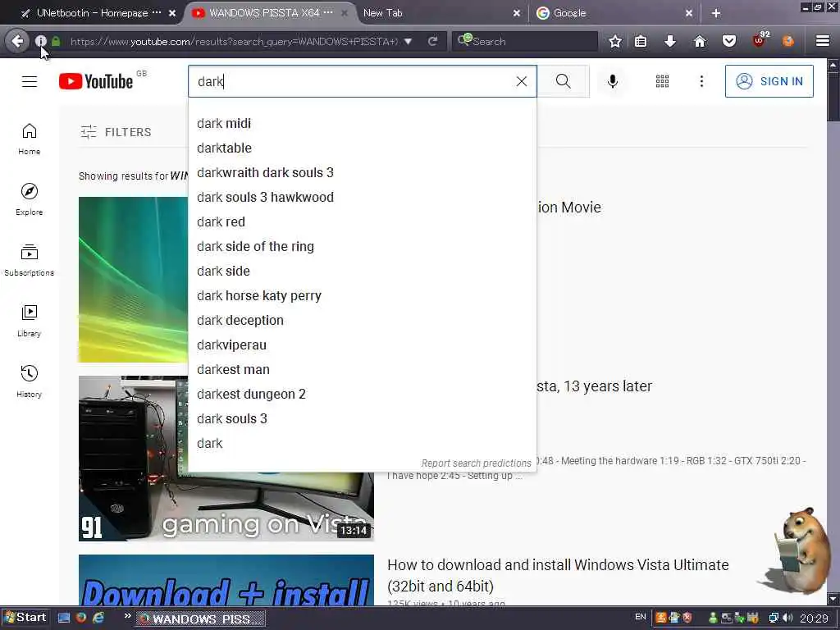Switch to UNetbootin - Homepage tab
The height and width of the screenshot is (630, 840).
click(x=91, y=13)
